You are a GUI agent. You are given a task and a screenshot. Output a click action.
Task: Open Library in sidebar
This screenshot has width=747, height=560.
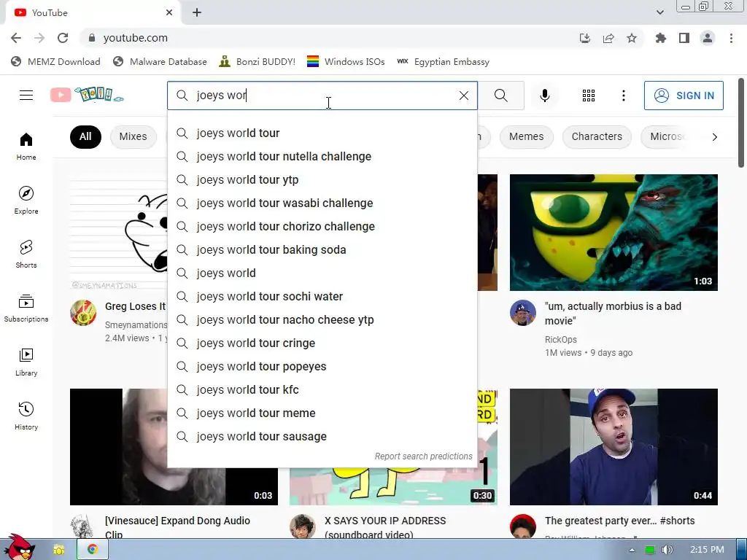26,362
